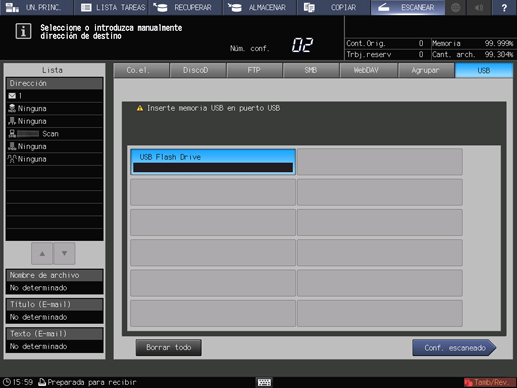Click the Dirección header in list
This screenshot has height=388, width=517.
point(54,83)
